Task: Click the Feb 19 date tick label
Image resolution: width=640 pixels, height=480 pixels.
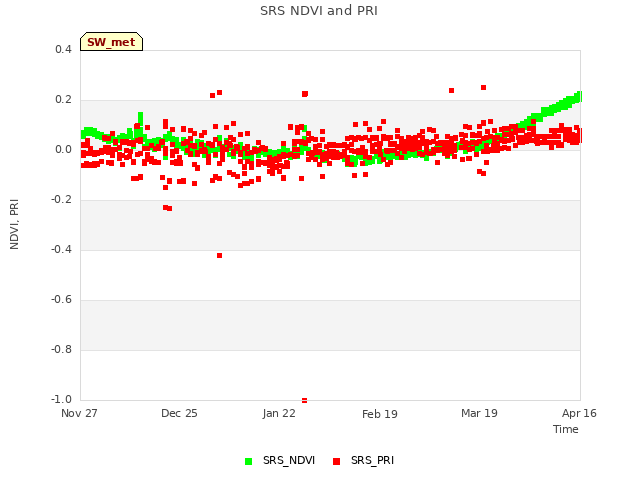Action: point(380,414)
